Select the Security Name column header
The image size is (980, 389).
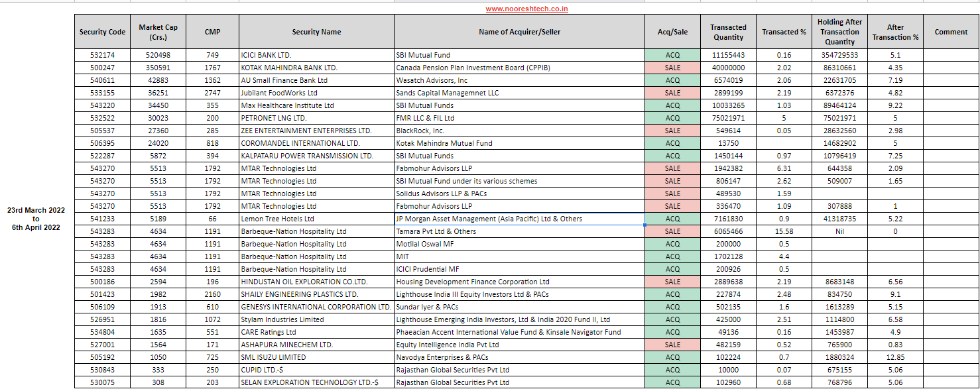coord(316,32)
